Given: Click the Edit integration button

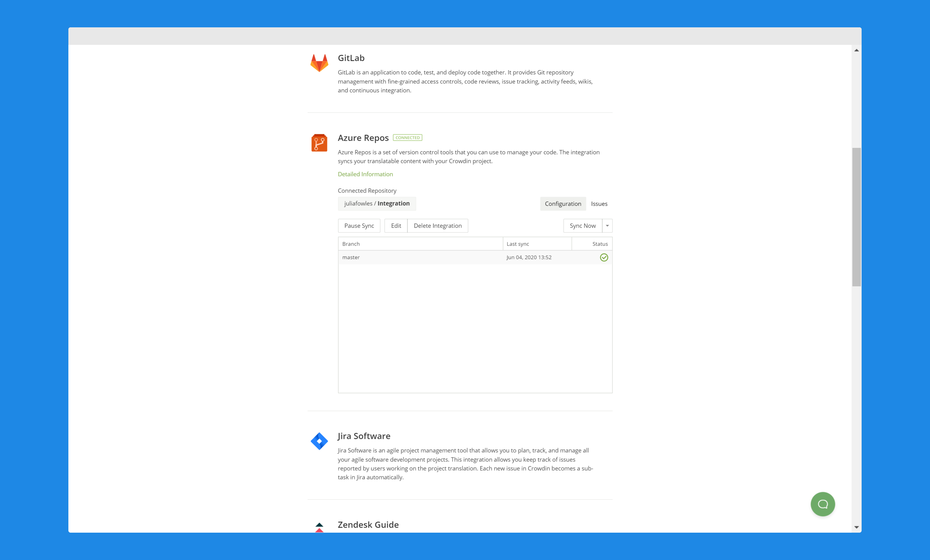Looking at the screenshot, I should click(396, 226).
